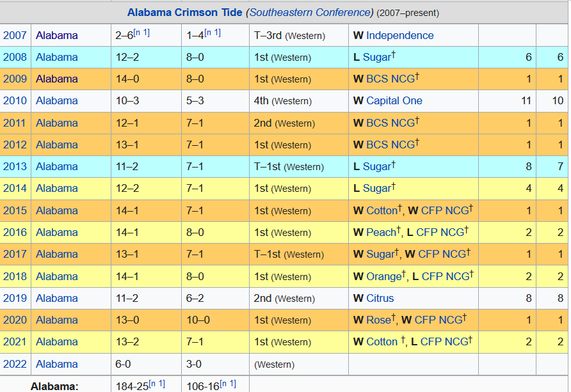Open the 2011 season year link
Screen dimensions: 571x392
pyautogui.click(x=14, y=123)
